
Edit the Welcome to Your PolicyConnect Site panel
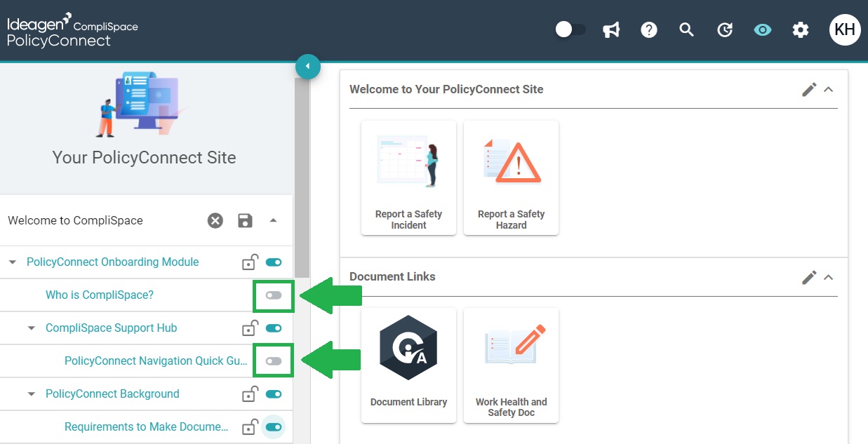(809, 89)
